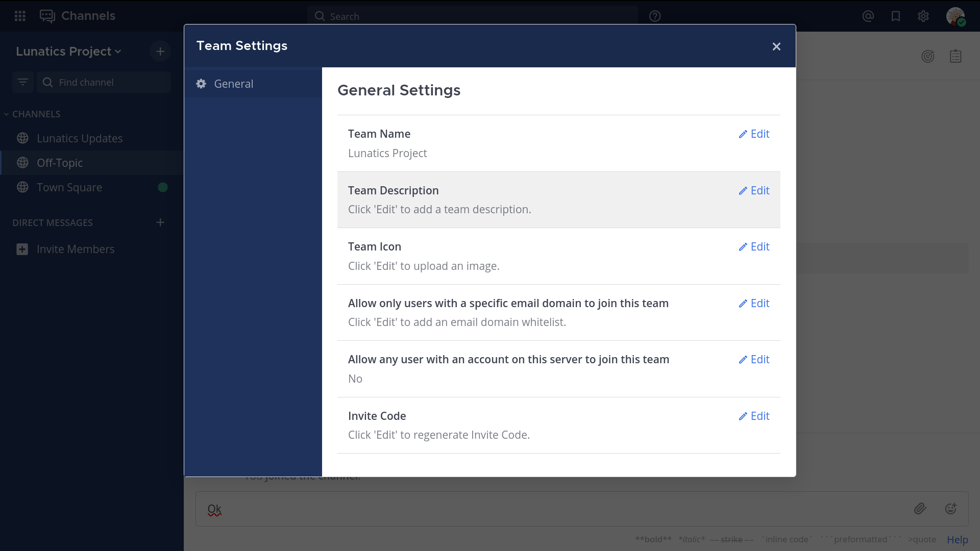This screenshot has width=980, height=551.
Task: Edit the Team Name setting
Action: [754, 134]
